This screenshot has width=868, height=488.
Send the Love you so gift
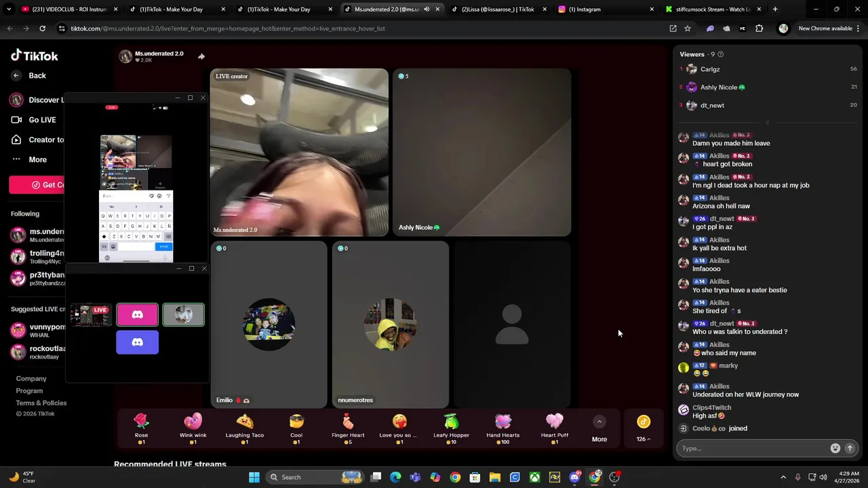(399, 428)
